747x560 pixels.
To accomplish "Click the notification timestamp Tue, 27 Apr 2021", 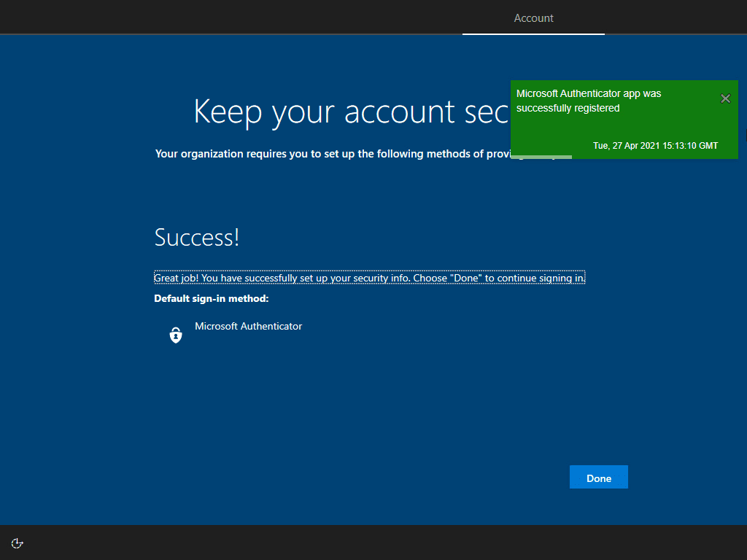I will 655,146.
